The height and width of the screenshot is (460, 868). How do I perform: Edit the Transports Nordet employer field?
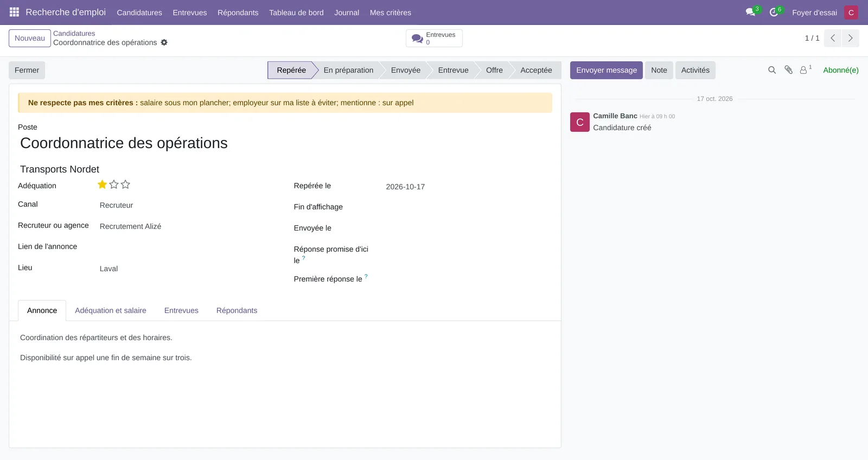[x=285, y=169]
